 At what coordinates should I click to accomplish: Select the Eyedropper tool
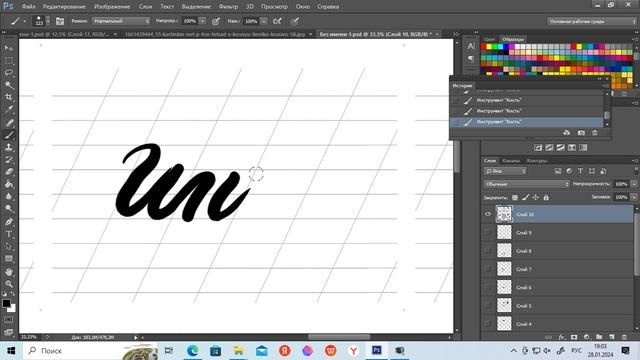coord(9,109)
